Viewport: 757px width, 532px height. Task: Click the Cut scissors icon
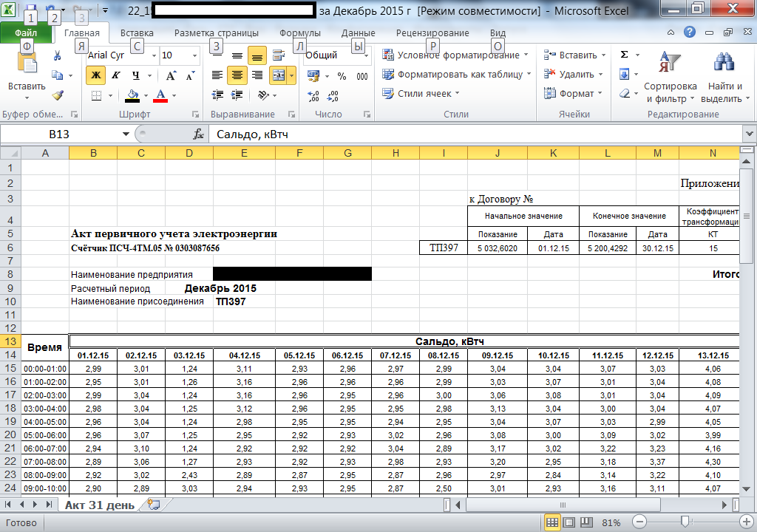[x=58, y=55]
